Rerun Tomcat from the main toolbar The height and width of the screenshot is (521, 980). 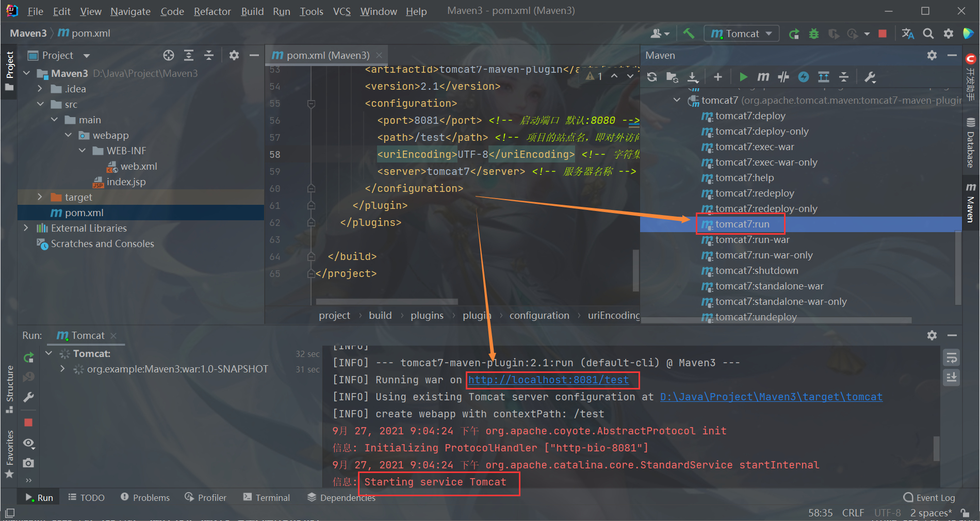[794, 34]
